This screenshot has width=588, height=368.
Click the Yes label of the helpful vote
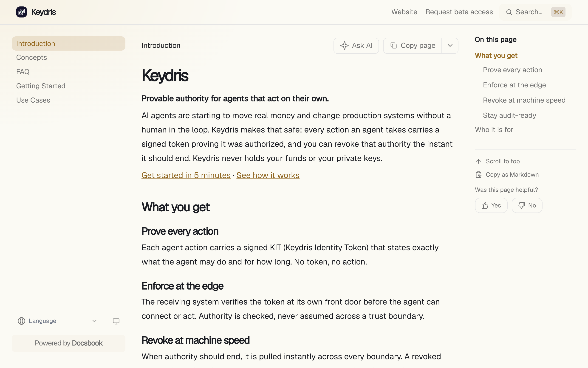coord(496,206)
